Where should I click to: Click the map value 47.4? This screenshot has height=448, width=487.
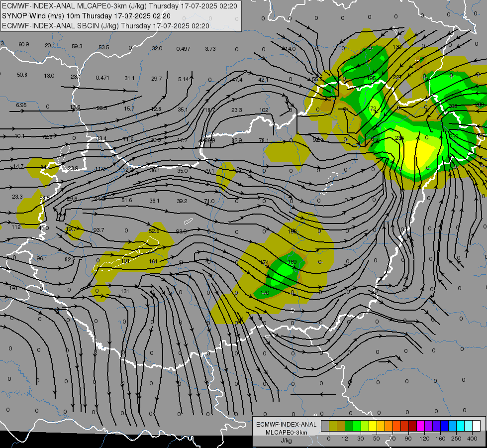pos(237,80)
